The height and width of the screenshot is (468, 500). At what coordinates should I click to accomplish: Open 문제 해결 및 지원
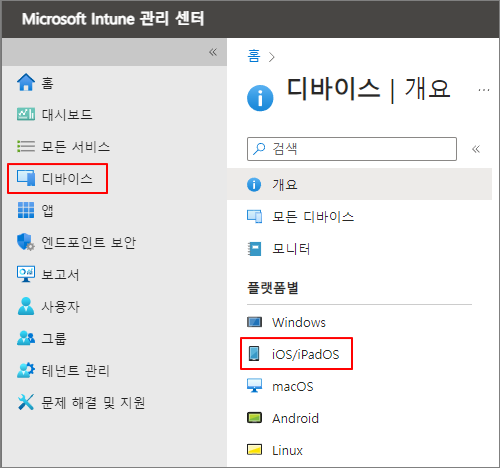[x=93, y=403]
